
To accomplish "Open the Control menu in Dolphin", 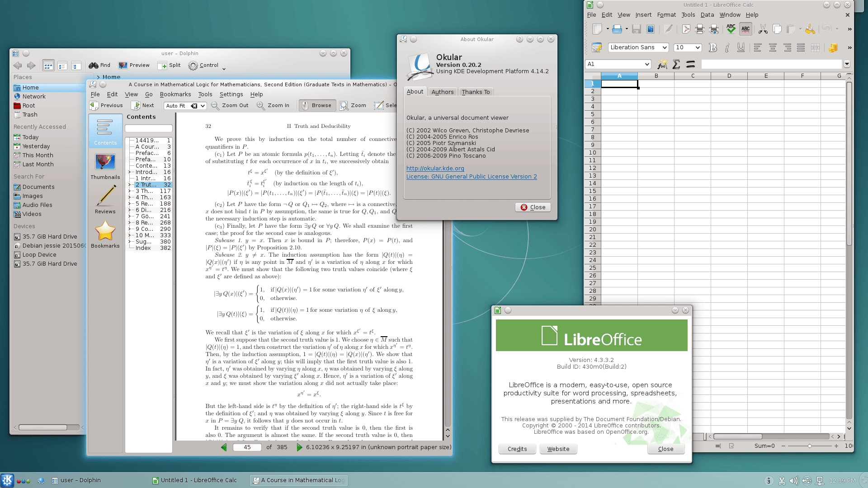I will click(x=207, y=66).
